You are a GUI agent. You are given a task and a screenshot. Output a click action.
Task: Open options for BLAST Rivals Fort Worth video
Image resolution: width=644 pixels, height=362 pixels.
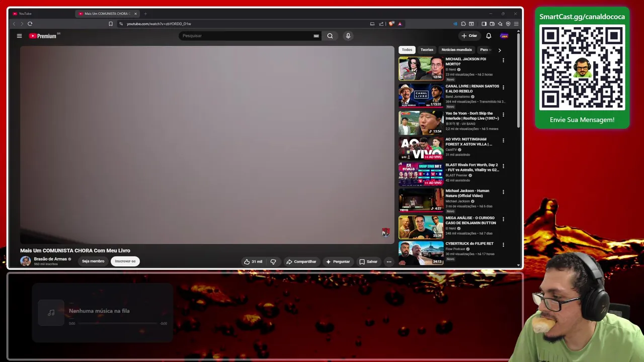pos(503,166)
